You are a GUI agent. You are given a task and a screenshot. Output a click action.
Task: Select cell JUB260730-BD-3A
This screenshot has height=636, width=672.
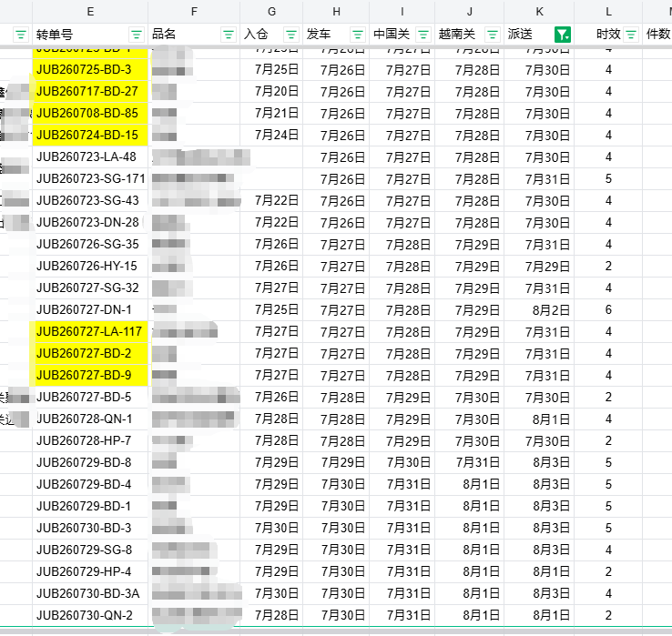coord(90,593)
